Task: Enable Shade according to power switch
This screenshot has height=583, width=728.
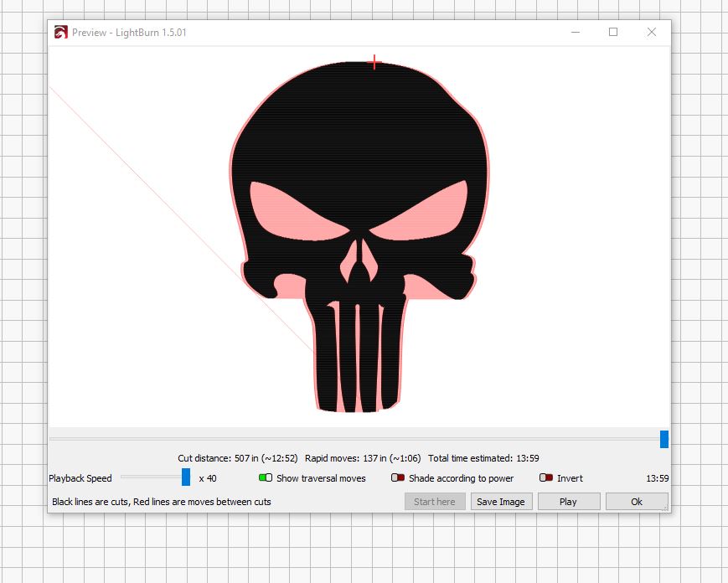Action: (x=398, y=477)
